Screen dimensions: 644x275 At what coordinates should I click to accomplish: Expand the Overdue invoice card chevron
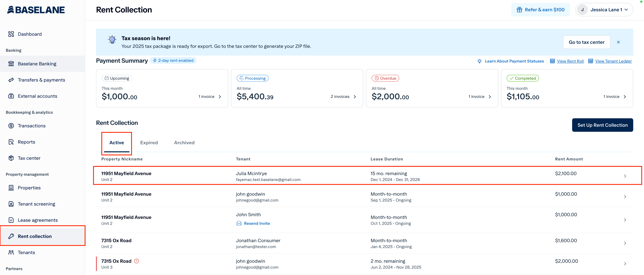490,97
